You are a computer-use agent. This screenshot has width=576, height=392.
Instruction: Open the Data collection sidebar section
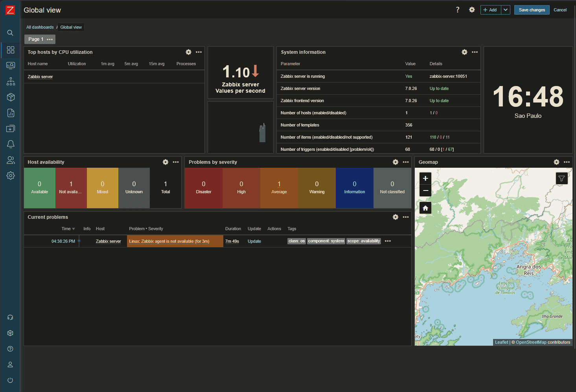(11, 128)
